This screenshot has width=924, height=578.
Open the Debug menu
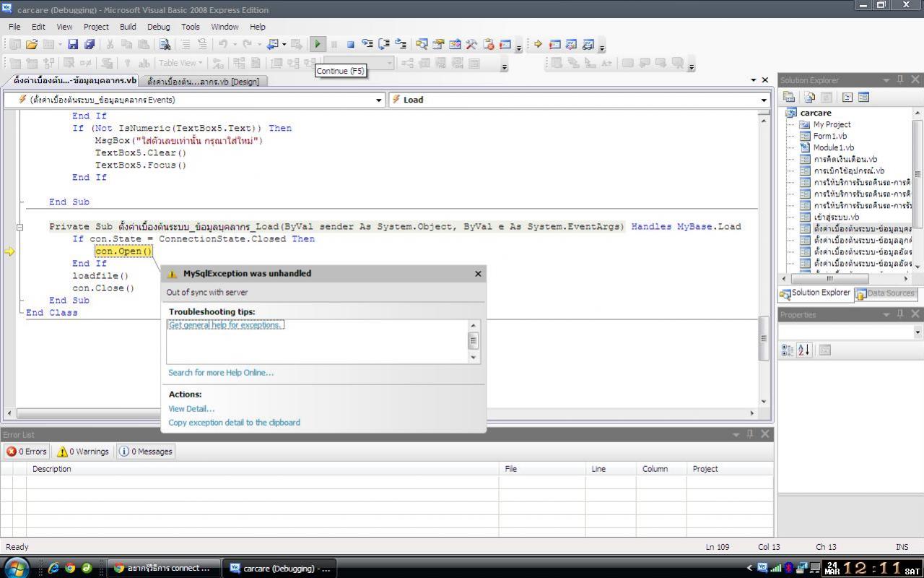[158, 27]
